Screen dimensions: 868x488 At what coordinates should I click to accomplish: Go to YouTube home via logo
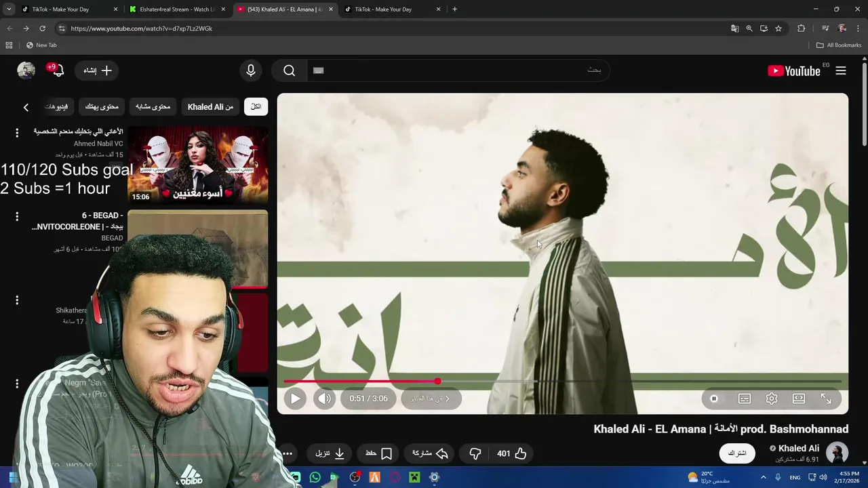click(x=794, y=70)
